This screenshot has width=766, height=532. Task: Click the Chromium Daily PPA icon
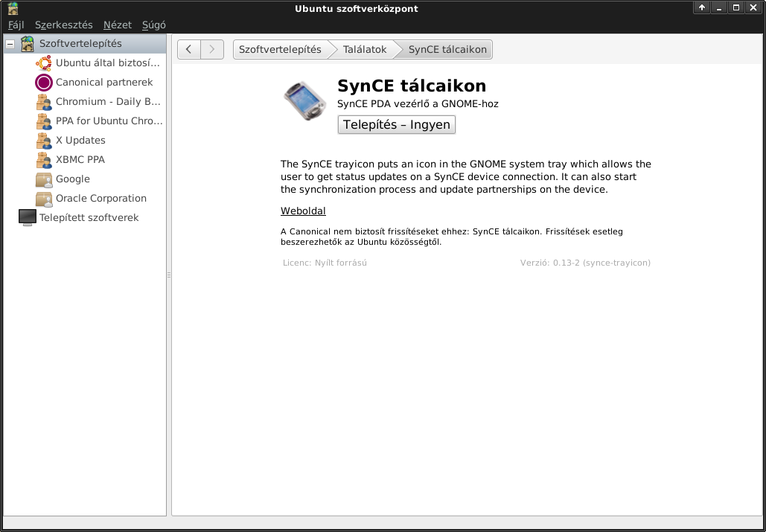pyautogui.click(x=43, y=102)
